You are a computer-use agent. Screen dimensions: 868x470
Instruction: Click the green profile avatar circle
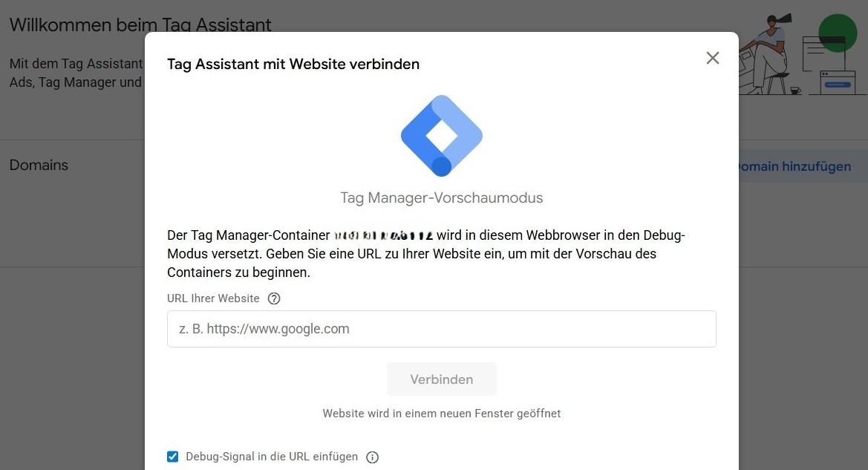click(838, 33)
